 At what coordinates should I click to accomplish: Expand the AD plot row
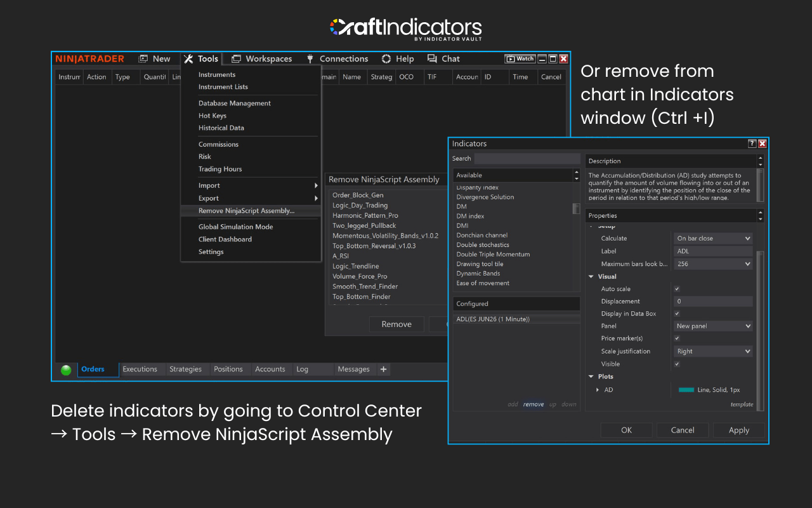coord(598,390)
